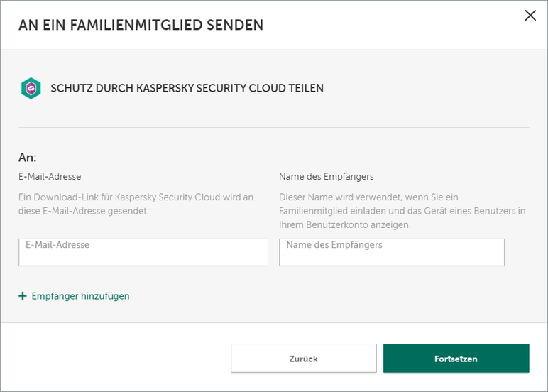Click the 'An:' section label
The image size is (548, 392).
tap(27, 157)
